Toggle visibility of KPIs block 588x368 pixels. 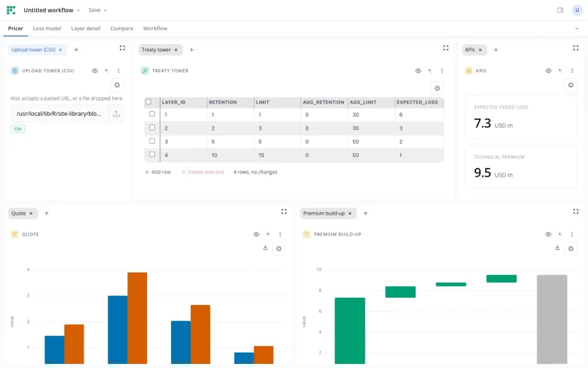[549, 71]
